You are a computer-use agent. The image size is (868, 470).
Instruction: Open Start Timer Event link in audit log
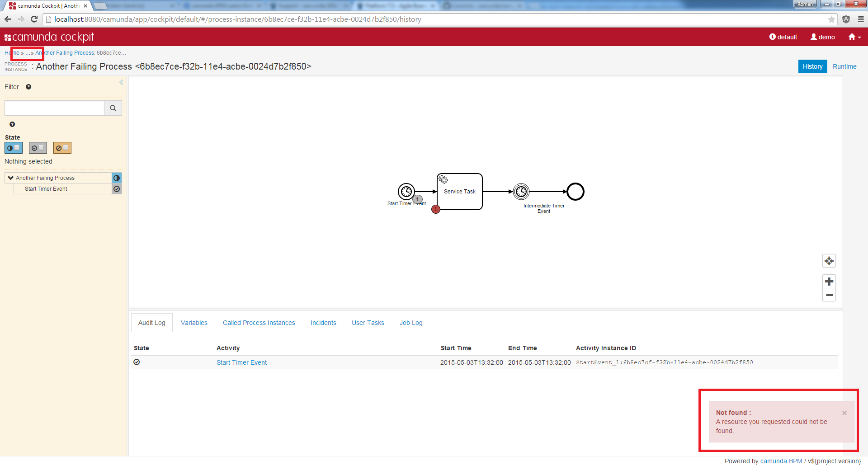click(241, 362)
